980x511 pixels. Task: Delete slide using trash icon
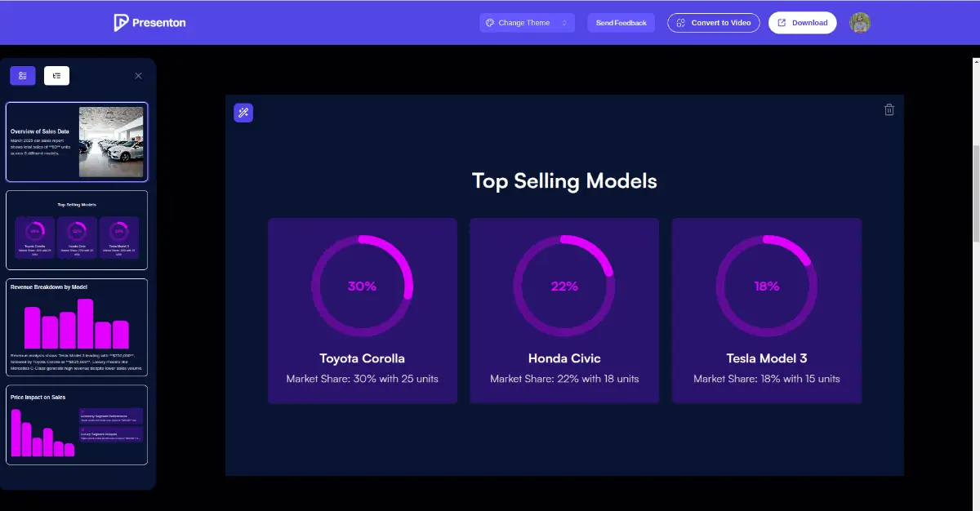889,110
